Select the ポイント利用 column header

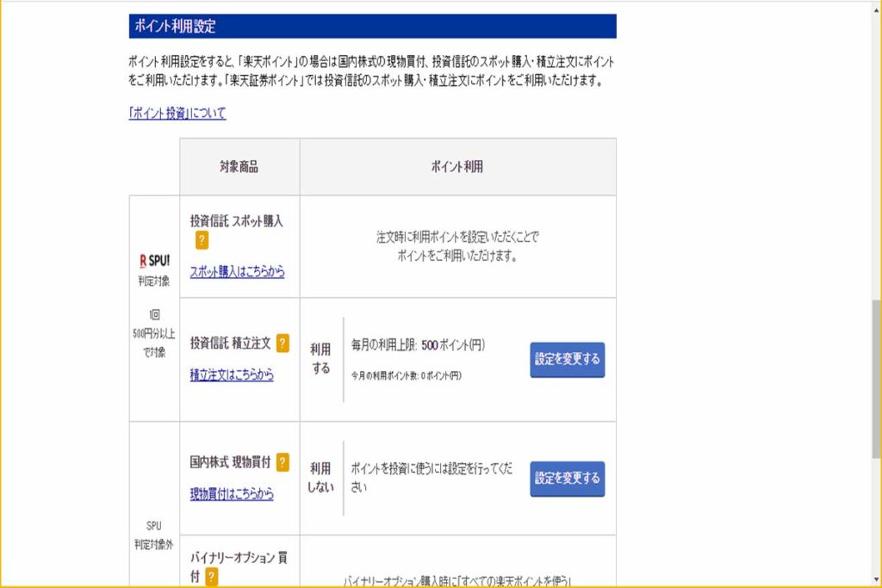click(457, 166)
